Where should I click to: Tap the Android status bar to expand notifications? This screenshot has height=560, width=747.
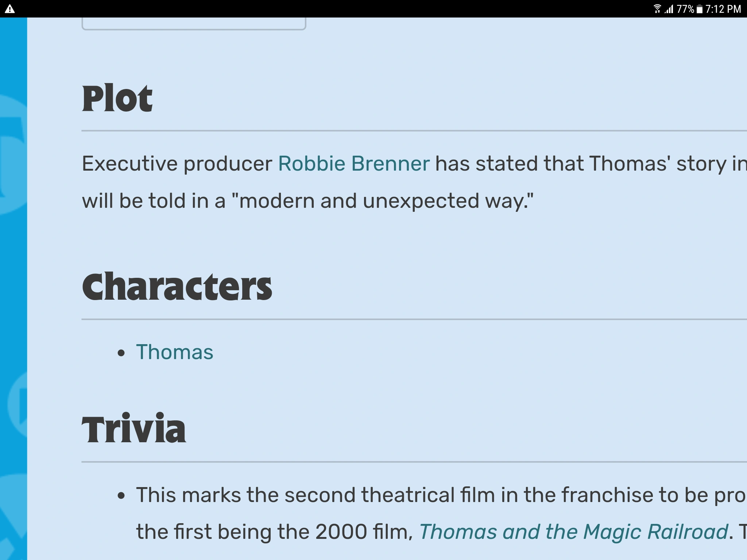click(373, 9)
